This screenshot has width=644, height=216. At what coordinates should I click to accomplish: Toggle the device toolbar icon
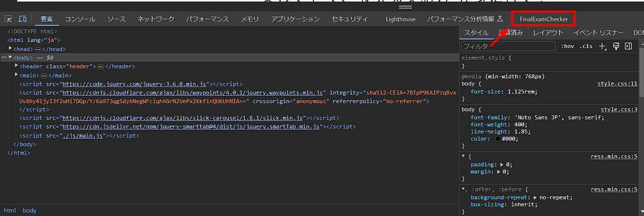(22, 19)
